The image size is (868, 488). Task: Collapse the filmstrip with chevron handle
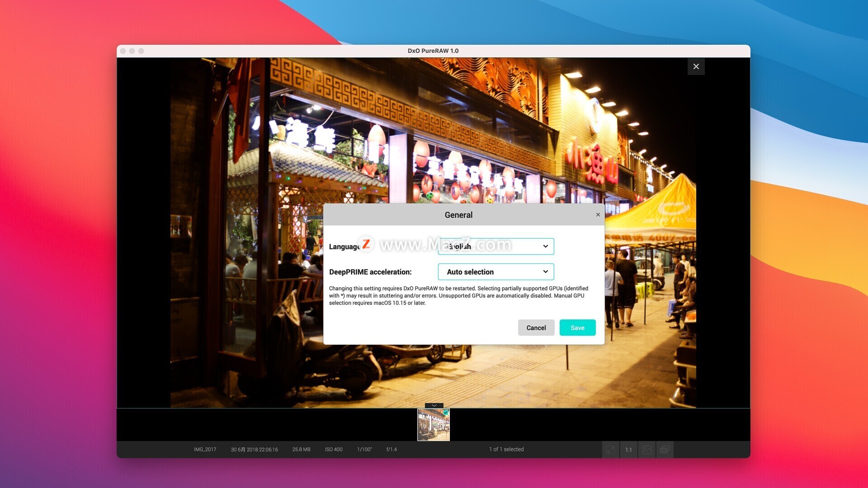[x=434, y=405]
